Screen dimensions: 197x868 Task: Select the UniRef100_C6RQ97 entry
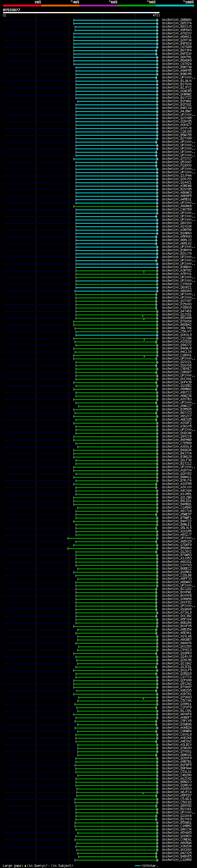176,372
